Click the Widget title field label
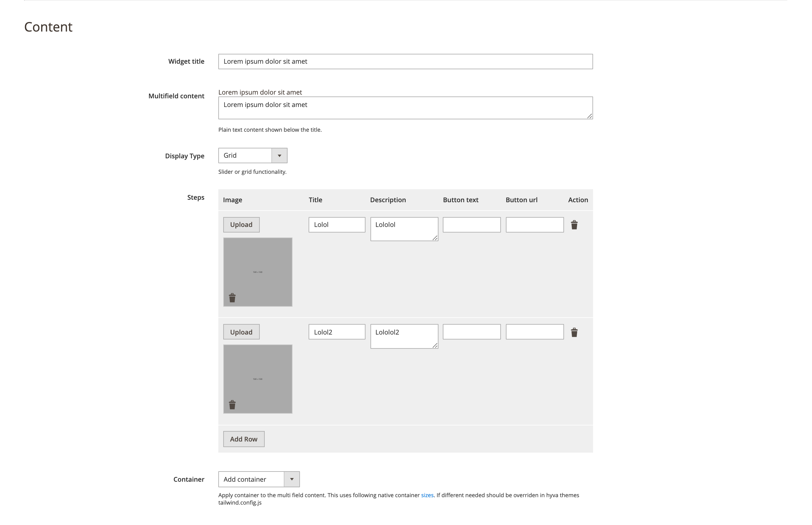 (x=186, y=61)
